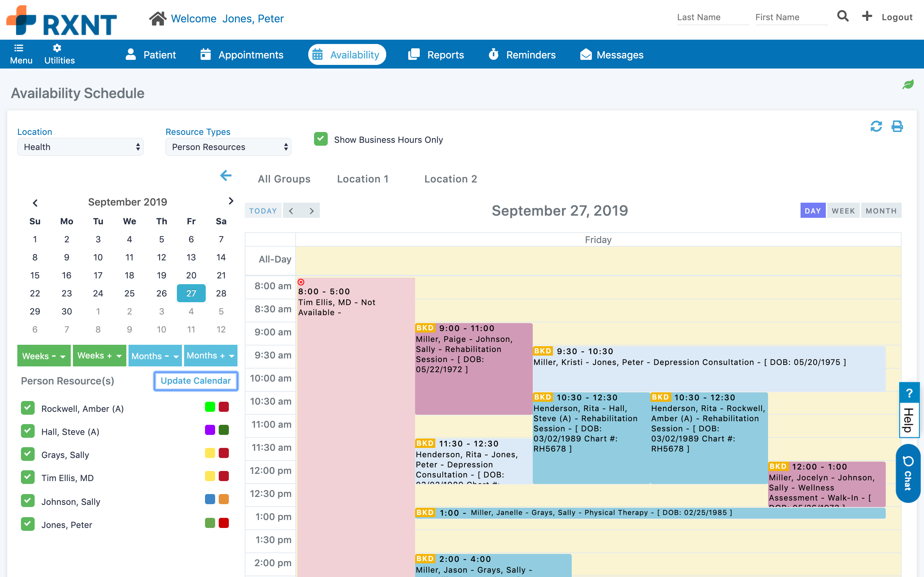Viewport: 924px width, 577px height.
Task: Expand the Months + dropdown button
Action: coord(210,356)
